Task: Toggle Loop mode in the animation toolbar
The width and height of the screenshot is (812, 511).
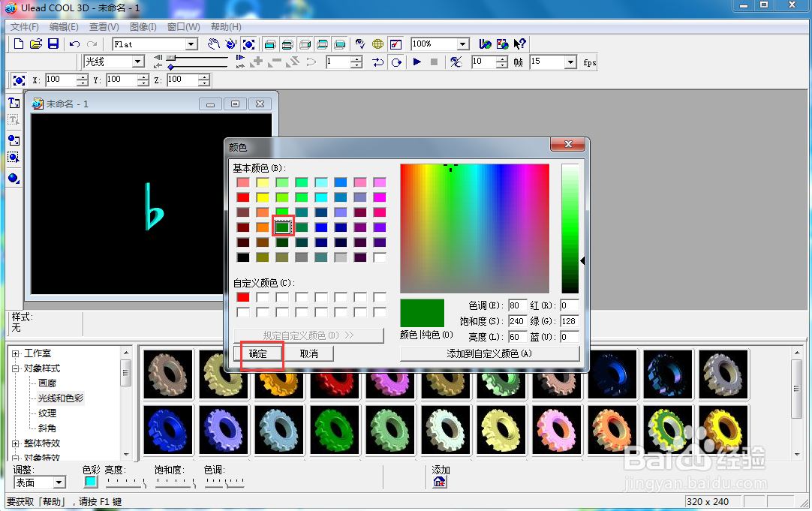Action: [x=396, y=62]
